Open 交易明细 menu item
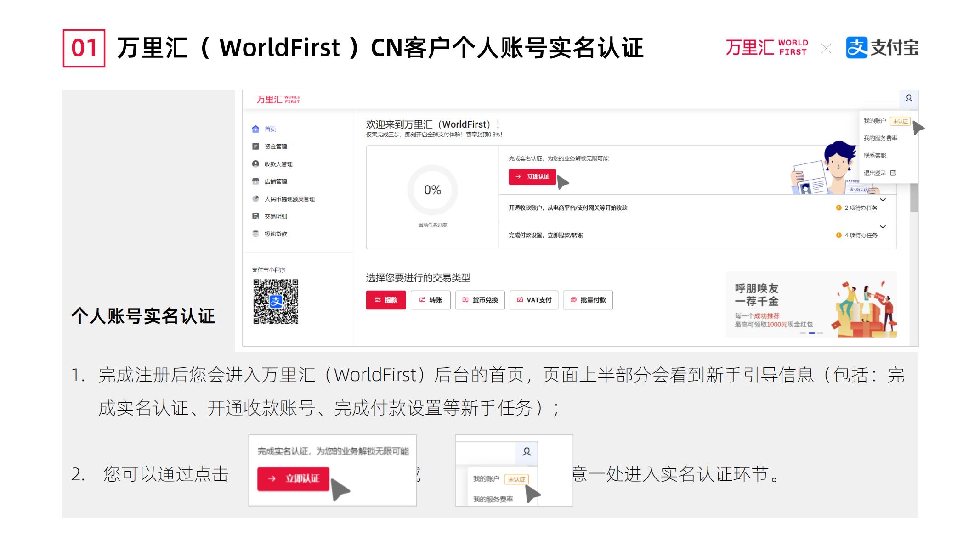 point(276,216)
